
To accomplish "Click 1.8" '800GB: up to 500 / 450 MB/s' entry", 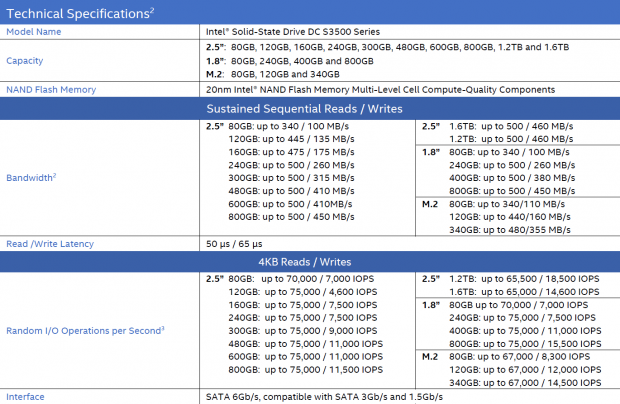I will tap(512, 191).
